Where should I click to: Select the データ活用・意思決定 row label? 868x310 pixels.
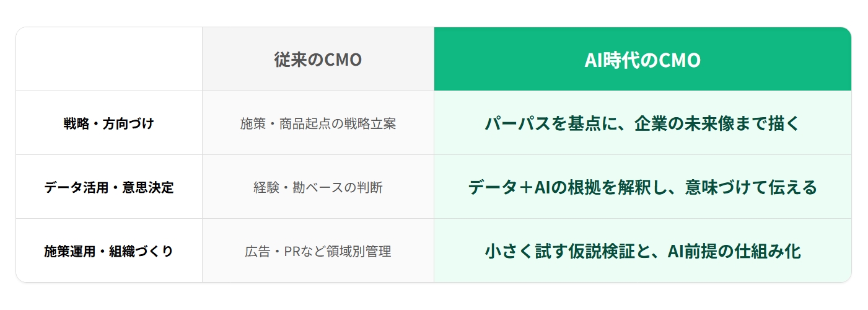pyautogui.click(x=108, y=187)
